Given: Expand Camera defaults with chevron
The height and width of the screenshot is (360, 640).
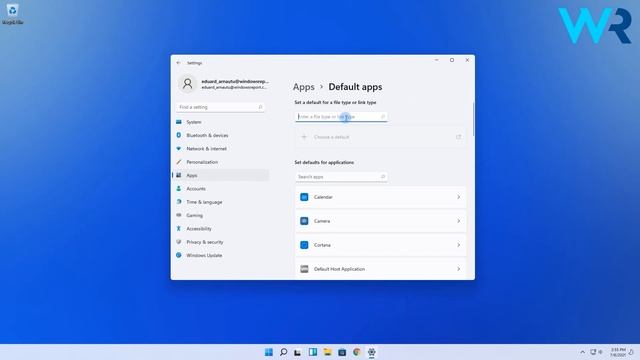Looking at the screenshot, I should [x=458, y=221].
